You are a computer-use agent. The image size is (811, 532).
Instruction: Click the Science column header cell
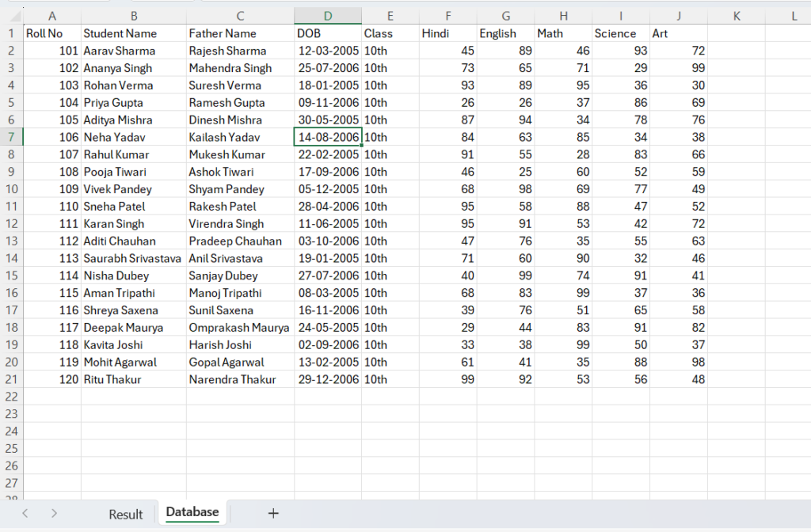tap(620, 33)
